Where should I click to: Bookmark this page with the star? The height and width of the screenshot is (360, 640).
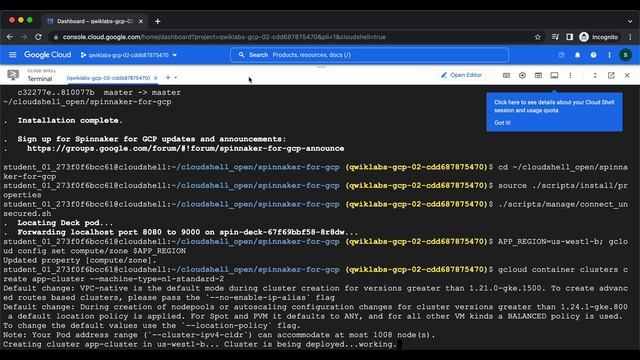pyautogui.click(x=538, y=37)
